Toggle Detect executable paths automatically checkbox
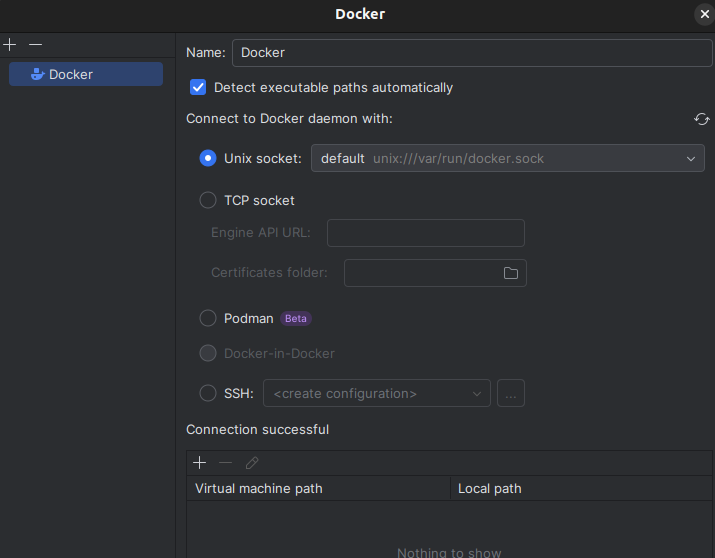 click(x=198, y=87)
